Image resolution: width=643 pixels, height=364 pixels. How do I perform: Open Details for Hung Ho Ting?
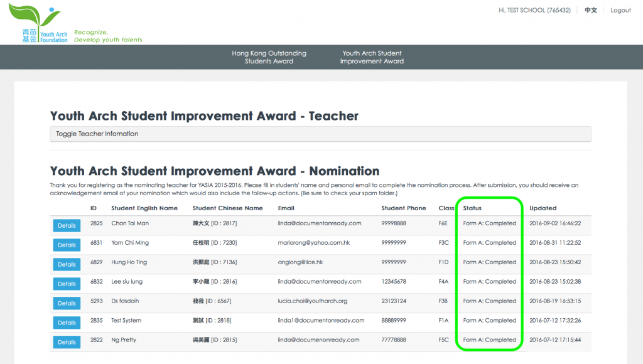(67, 265)
